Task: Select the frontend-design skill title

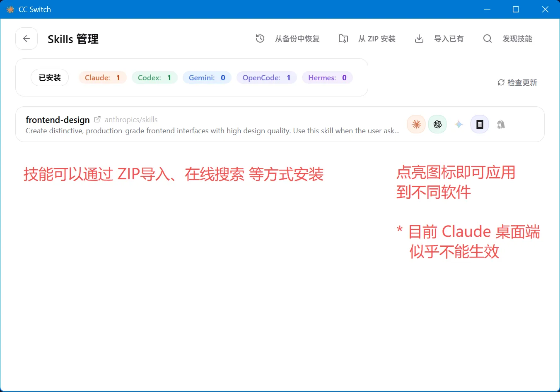Action: (x=58, y=120)
